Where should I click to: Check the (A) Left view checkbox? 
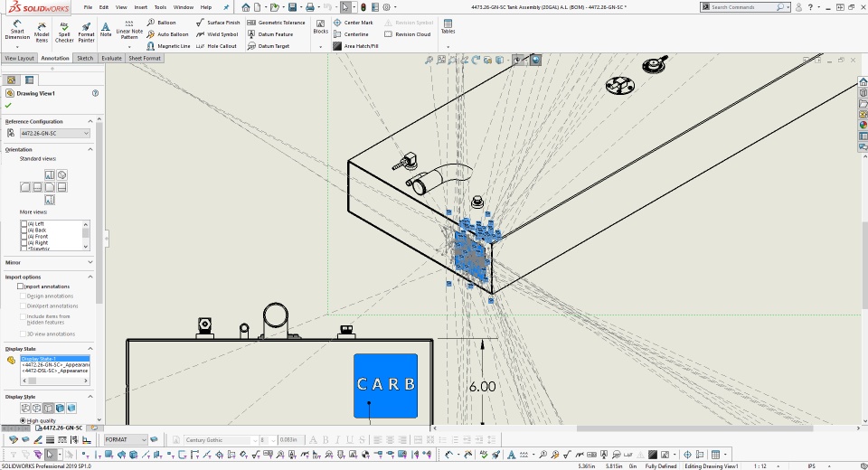coord(24,223)
